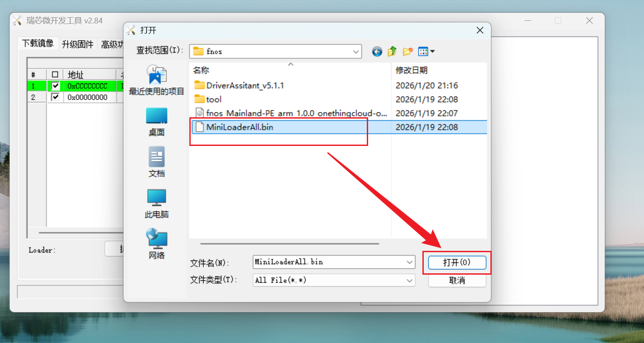Viewport: 644px width, 343px height.
Task: Toggle checkbox for row 2 address 0x00000000
Action: [x=55, y=97]
